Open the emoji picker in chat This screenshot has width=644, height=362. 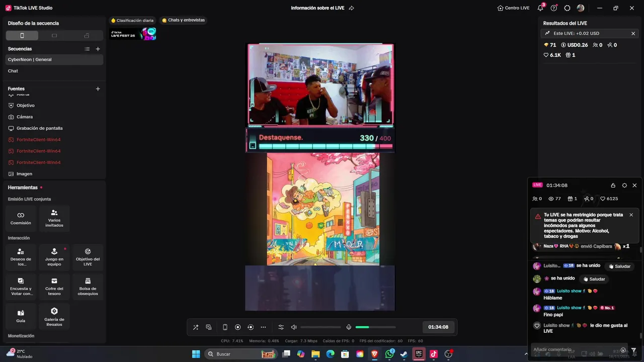click(x=623, y=350)
